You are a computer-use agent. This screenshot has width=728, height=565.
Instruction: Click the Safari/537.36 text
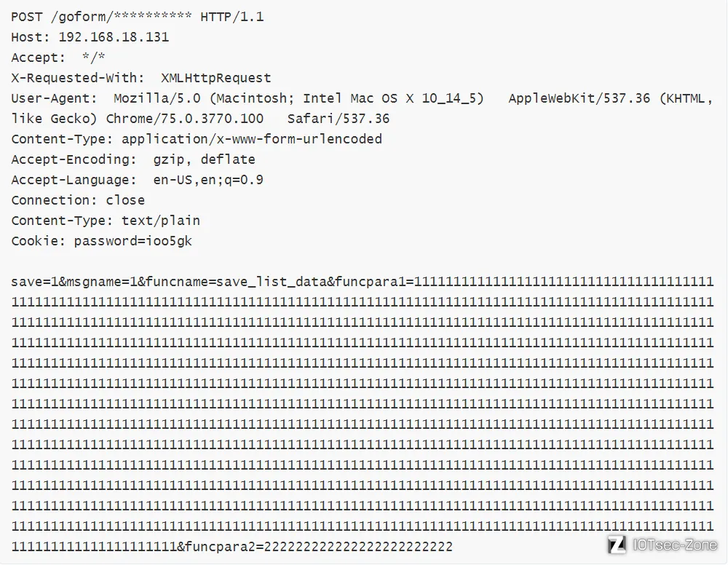pos(339,119)
